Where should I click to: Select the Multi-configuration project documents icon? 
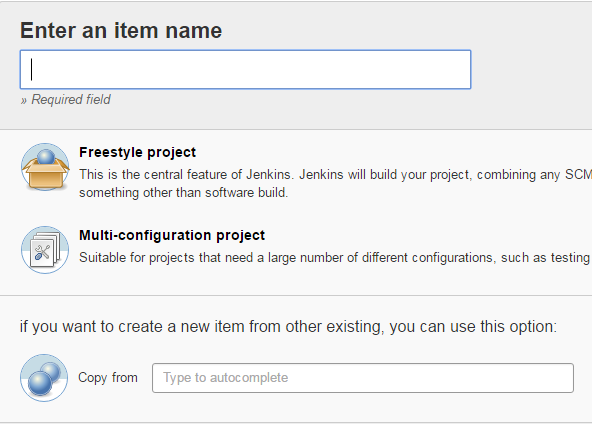45,250
